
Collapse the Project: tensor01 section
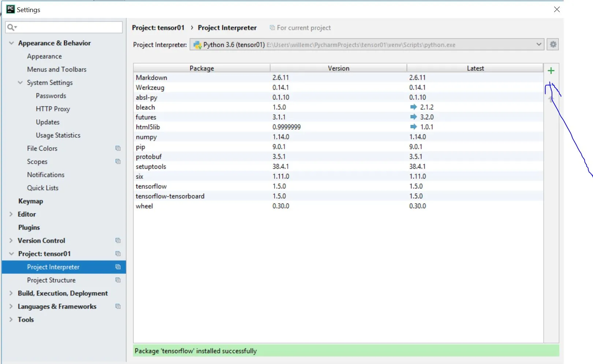tap(11, 254)
